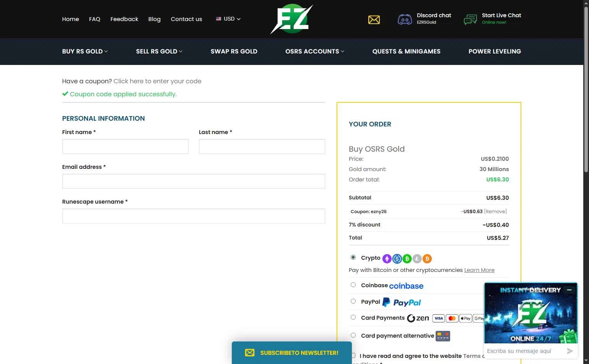Image resolution: width=589 pixels, height=364 pixels.
Task: Click the 'US$0.2100' price value
Action: coord(495,159)
